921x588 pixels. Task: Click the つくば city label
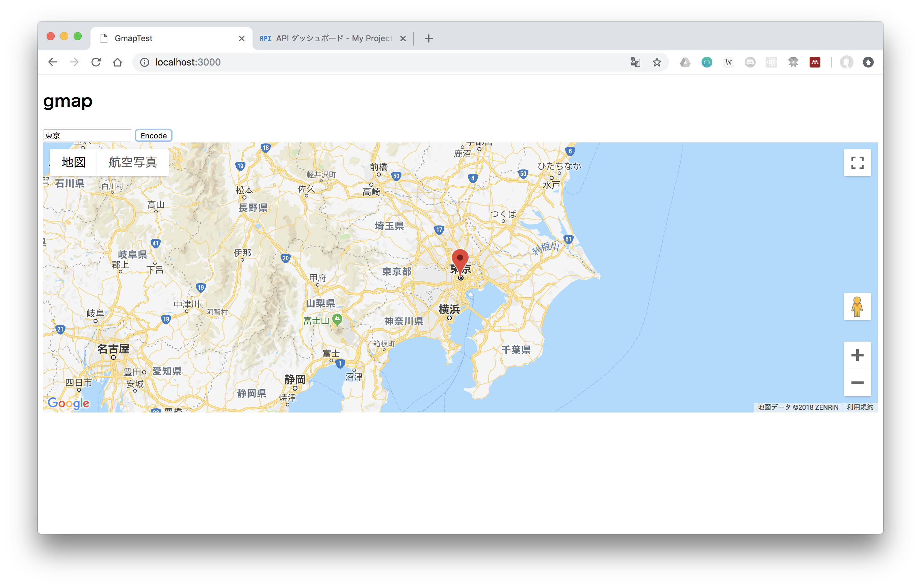click(x=503, y=214)
